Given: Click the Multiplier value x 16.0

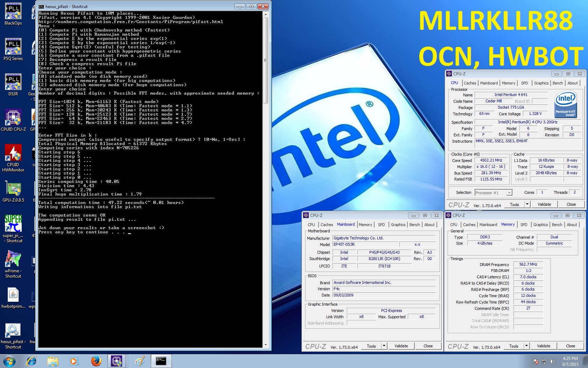Looking at the screenshot, I should [491, 166].
